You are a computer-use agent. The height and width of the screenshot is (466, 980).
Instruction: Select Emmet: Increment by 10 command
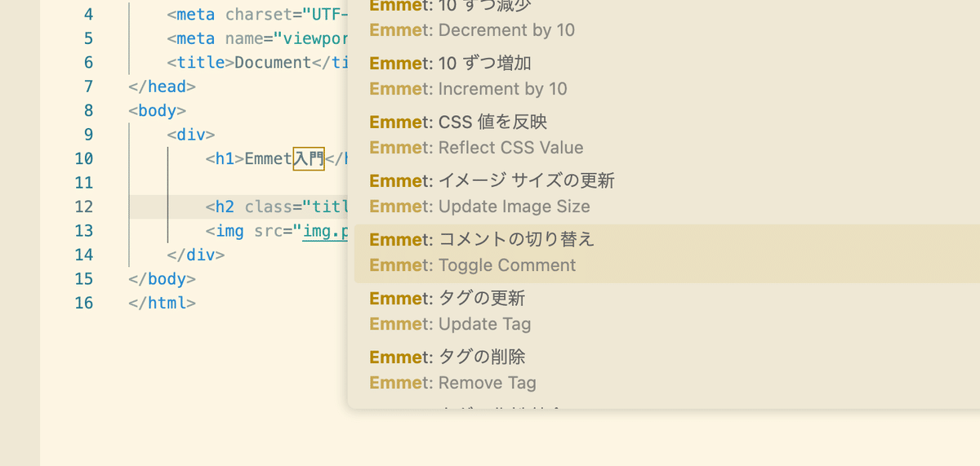[x=666, y=76]
